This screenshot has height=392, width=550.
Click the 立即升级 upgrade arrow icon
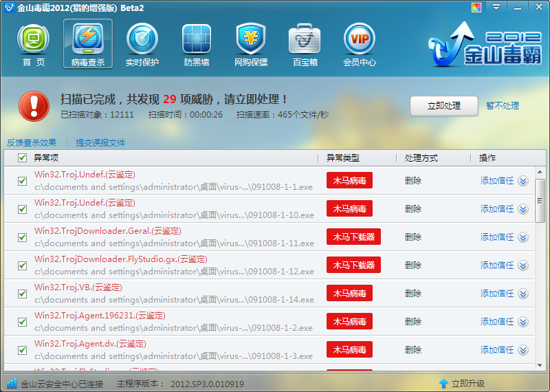coord(443,383)
